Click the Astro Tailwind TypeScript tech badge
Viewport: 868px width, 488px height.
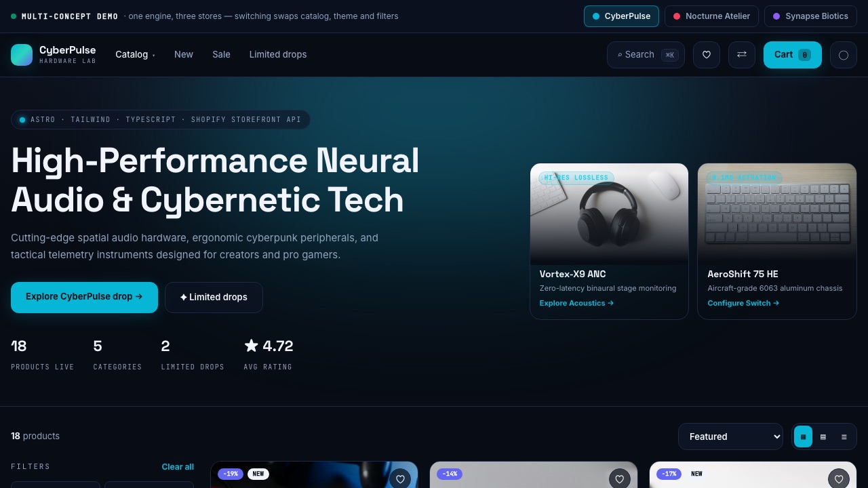click(x=161, y=120)
